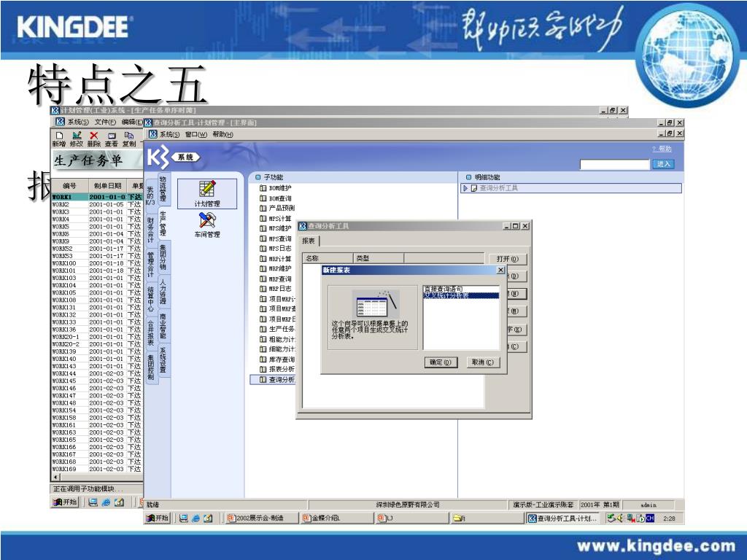747x560 pixels.
Task: Select BOM查询 sub-function item
Action: point(275,198)
